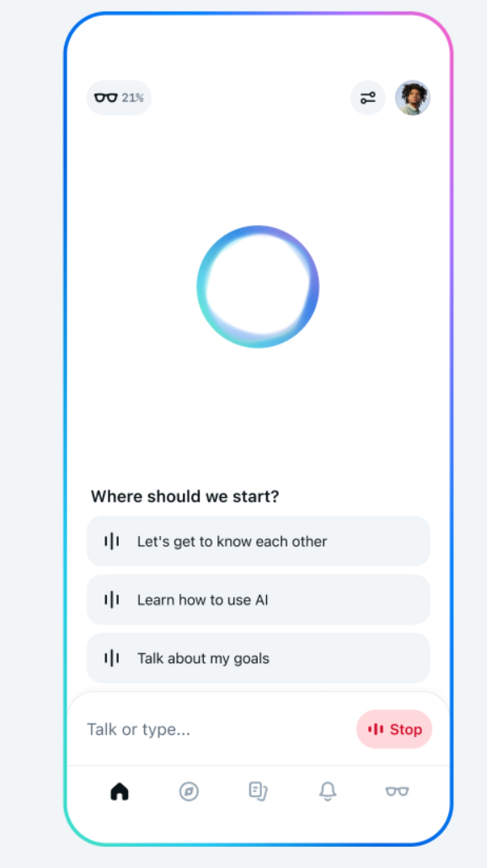Screen dimensions: 487x868
Task: Focus the "Talk or type..." input field
Action: tap(218, 730)
